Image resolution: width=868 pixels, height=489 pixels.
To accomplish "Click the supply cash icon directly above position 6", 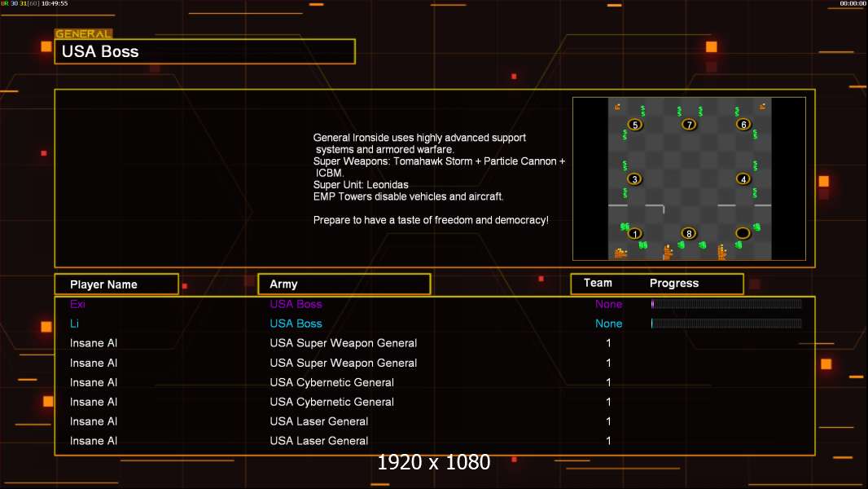I will coord(737,112).
